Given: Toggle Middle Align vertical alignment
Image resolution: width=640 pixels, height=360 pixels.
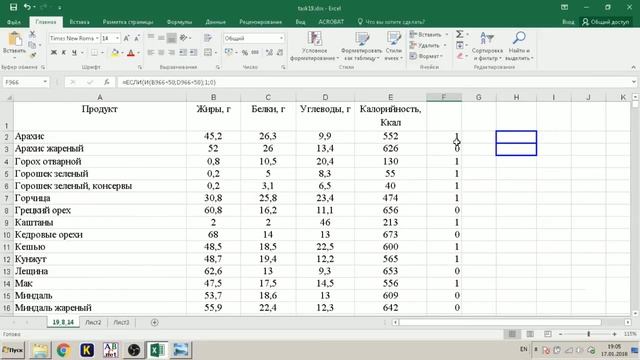Looking at the screenshot, I should (x=161, y=38).
